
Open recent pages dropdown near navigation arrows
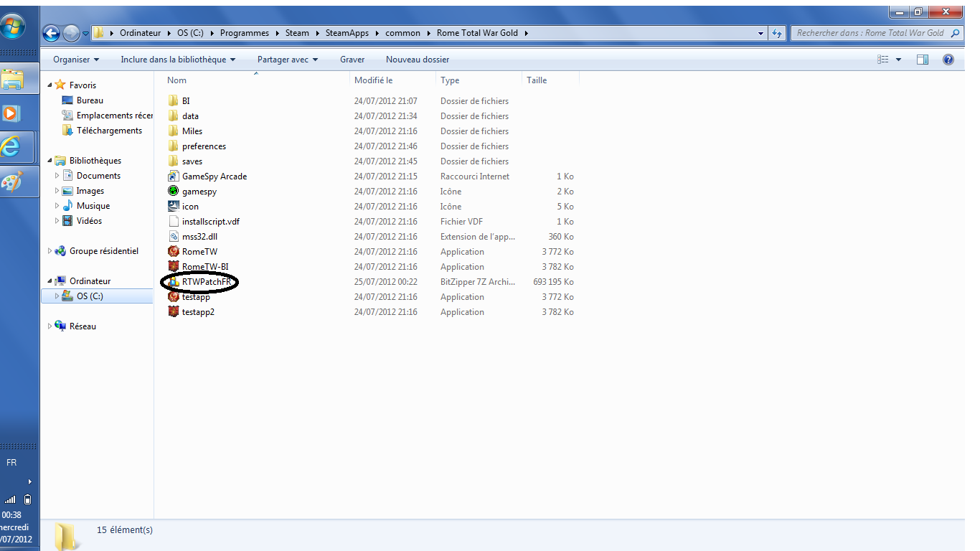[86, 33]
